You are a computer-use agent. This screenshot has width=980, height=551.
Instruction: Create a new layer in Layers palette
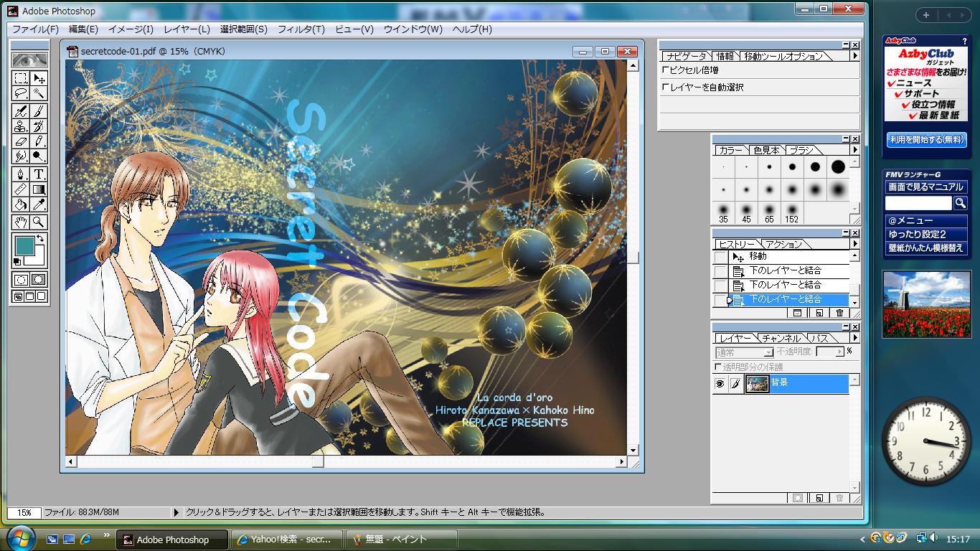point(819,498)
